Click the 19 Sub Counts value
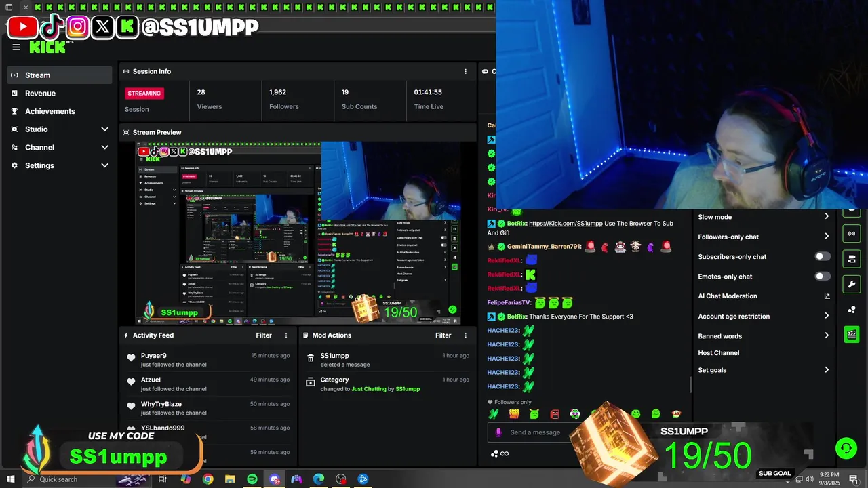Viewport: 868px width, 488px height. pyautogui.click(x=345, y=92)
